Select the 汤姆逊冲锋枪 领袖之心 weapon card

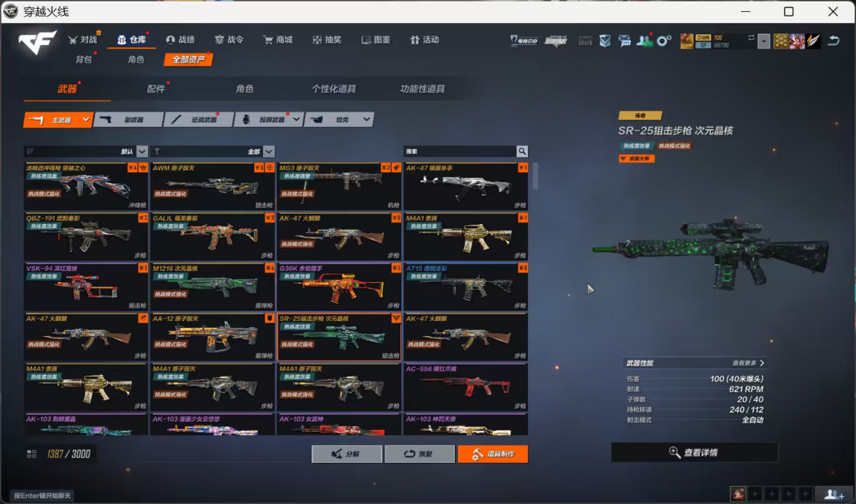click(x=86, y=186)
